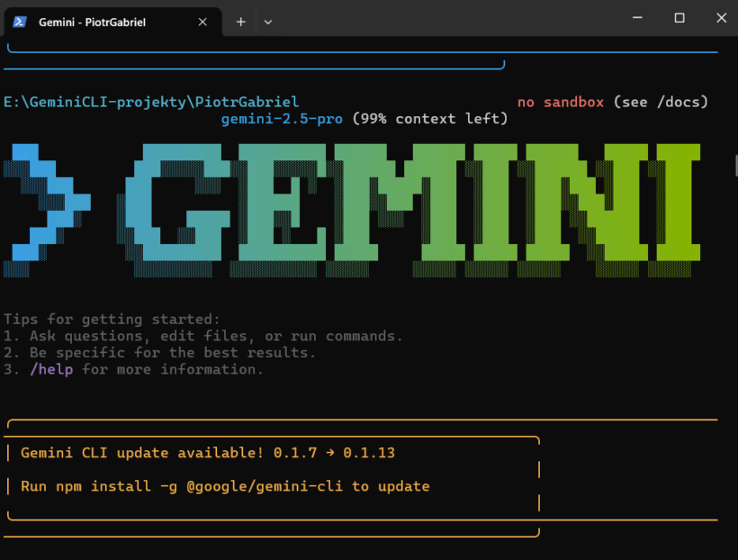The height and width of the screenshot is (560, 738).
Task: Click the version 0.1.13 text
Action: [369, 453]
